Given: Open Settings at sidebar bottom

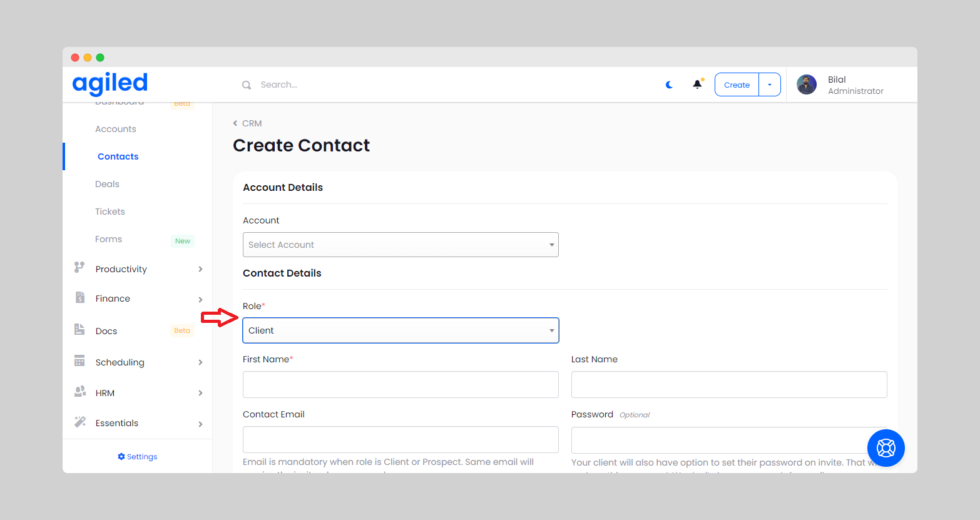Looking at the screenshot, I should point(138,457).
